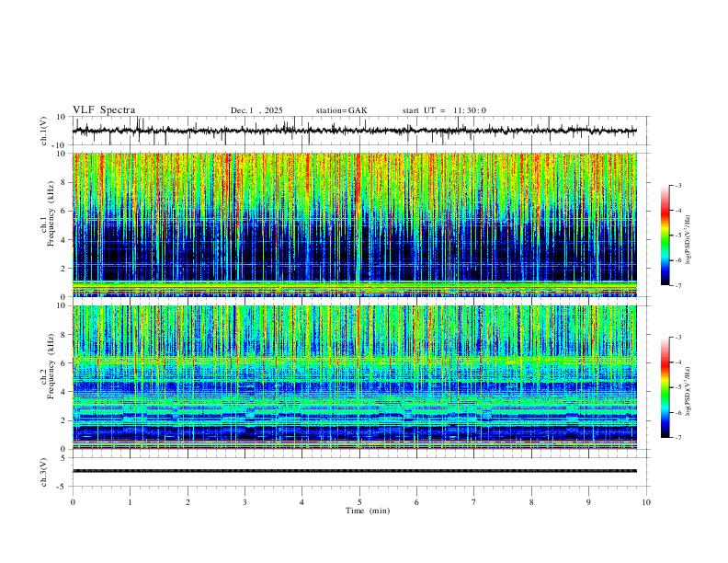Click the '-7' label on ch.2 colorbar

click(x=677, y=438)
